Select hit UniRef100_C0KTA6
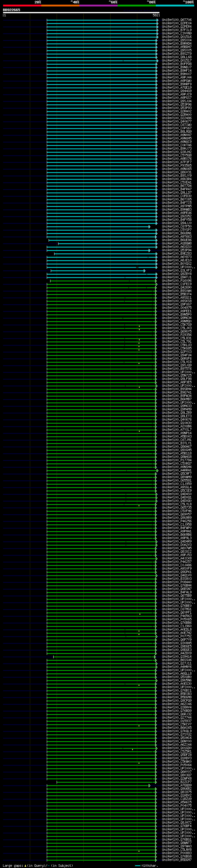 click(177, 145)
